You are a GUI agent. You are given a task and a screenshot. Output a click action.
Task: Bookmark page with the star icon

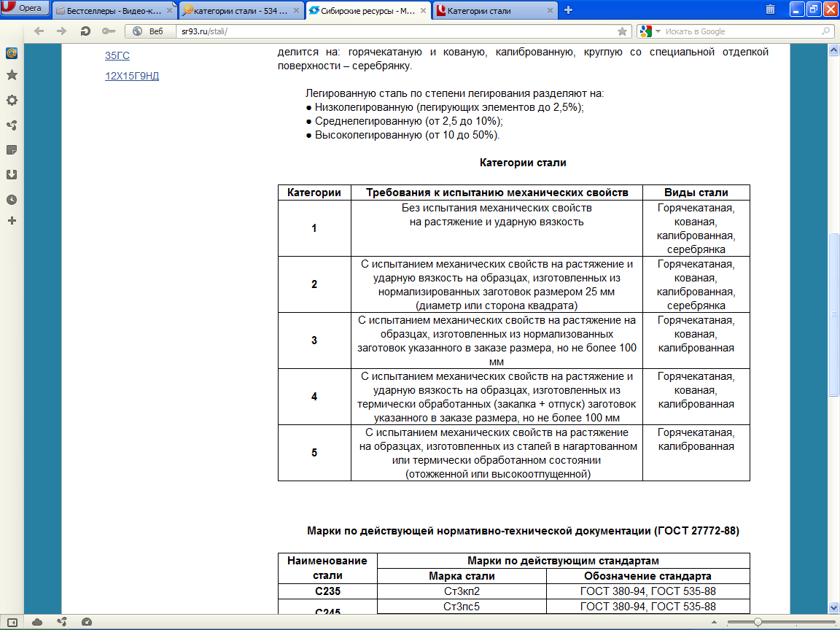coord(622,31)
